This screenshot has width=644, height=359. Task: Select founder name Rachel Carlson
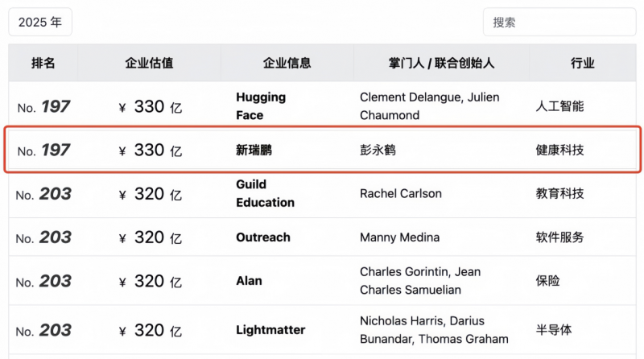click(401, 193)
